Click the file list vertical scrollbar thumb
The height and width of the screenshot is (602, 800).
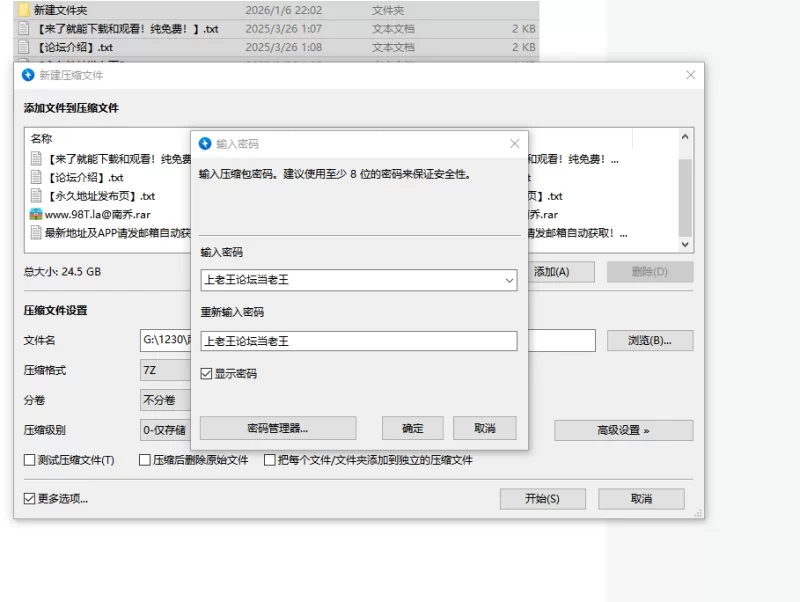coord(685,198)
